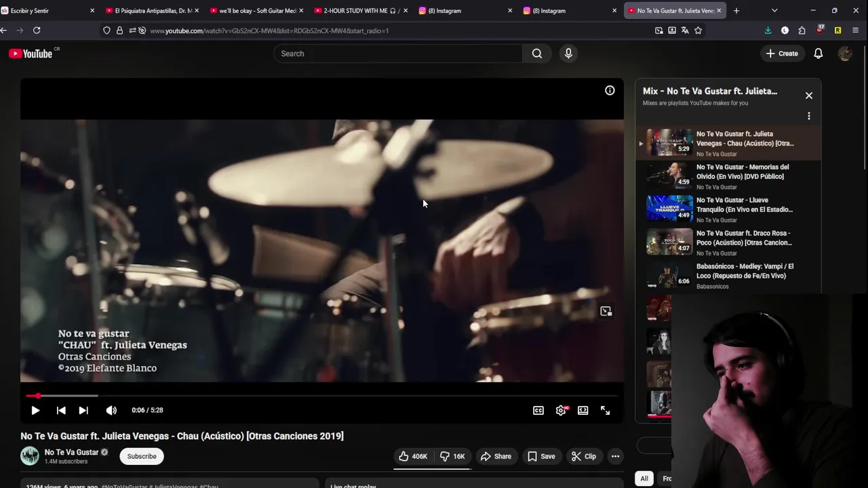Close the Escribir y Sentir tab

click(92, 11)
